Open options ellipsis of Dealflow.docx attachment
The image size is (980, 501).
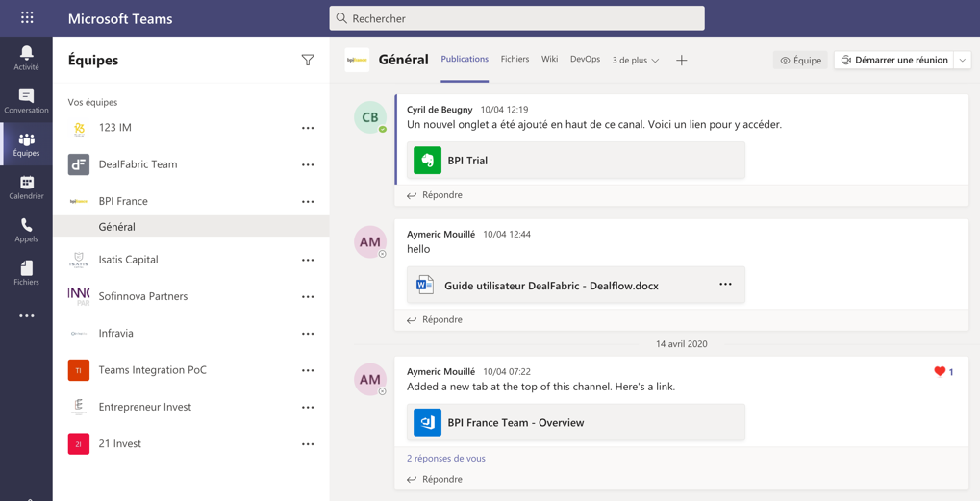[725, 285]
